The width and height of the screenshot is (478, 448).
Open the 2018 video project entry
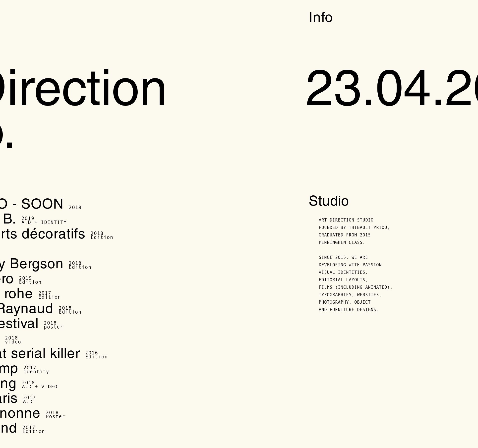click(12, 340)
